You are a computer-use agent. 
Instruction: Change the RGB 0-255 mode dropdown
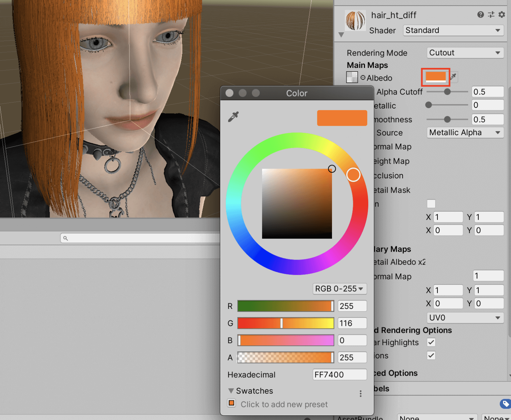coord(339,289)
